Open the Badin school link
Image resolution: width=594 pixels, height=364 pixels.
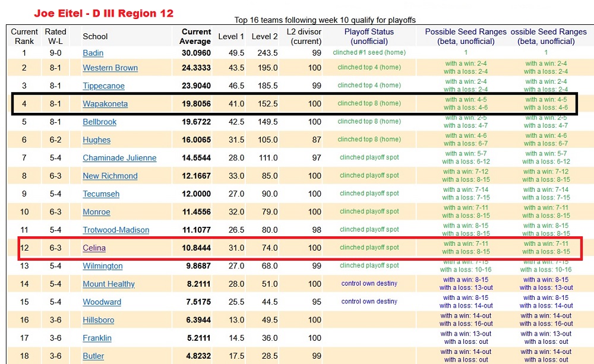point(93,53)
